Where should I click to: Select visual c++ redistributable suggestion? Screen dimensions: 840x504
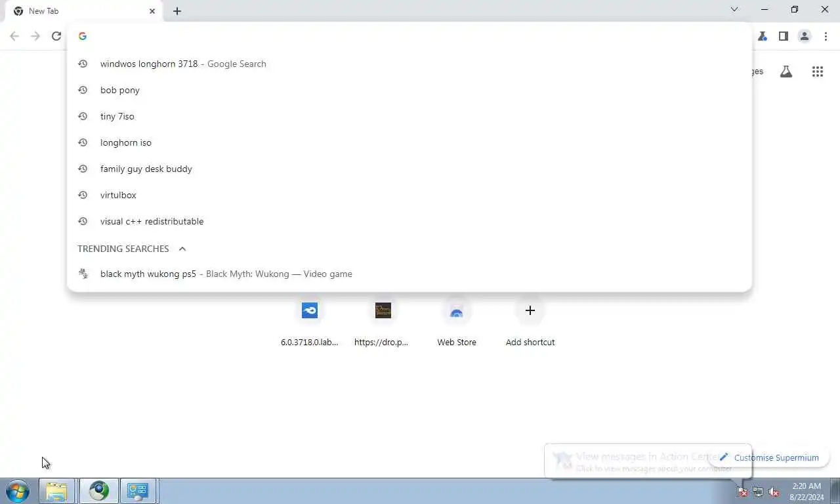click(x=409, y=221)
